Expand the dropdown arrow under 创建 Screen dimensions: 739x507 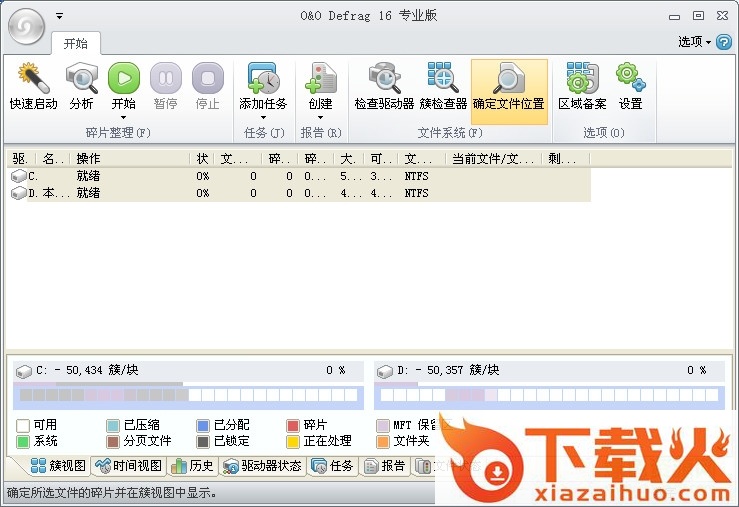coord(320,117)
